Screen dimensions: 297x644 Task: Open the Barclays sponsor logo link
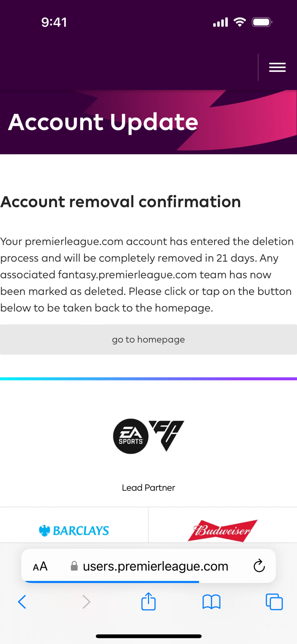74,530
